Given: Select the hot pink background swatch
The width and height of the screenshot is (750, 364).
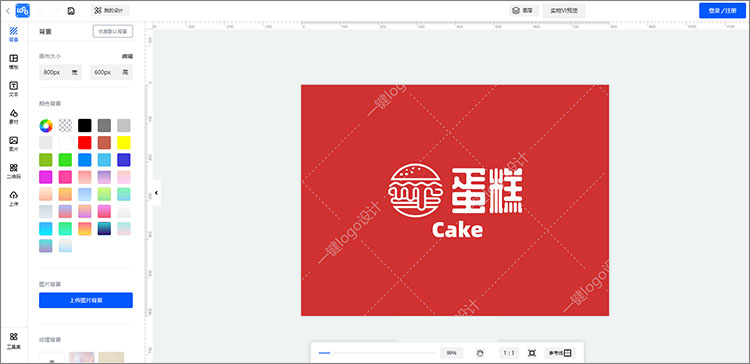Looking at the screenshot, I should tap(66, 177).
